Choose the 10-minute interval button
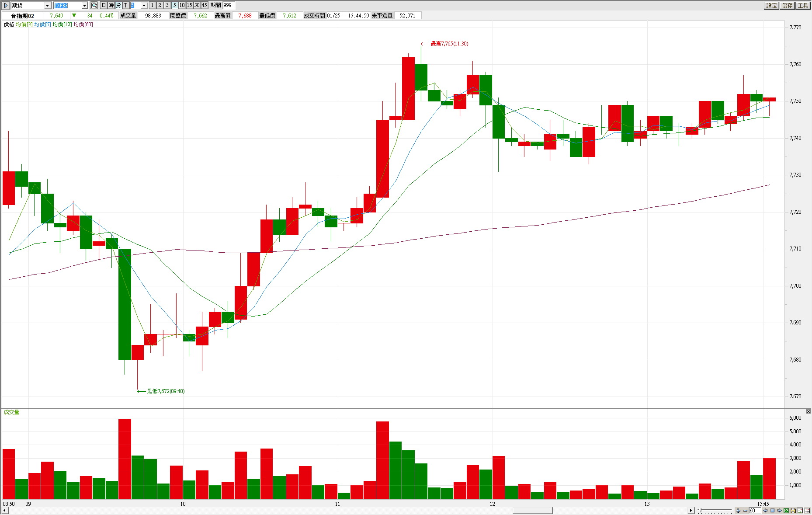The height and width of the screenshot is (515, 812). pyautogui.click(x=182, y=5)
